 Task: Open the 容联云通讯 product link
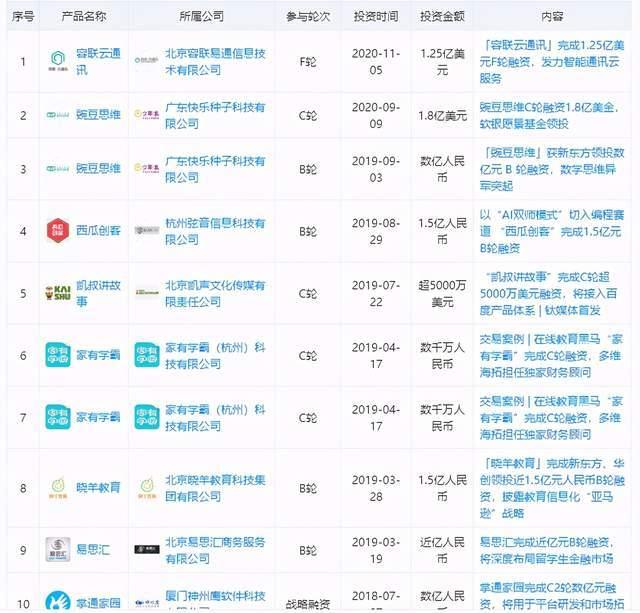tap(98, 61)
